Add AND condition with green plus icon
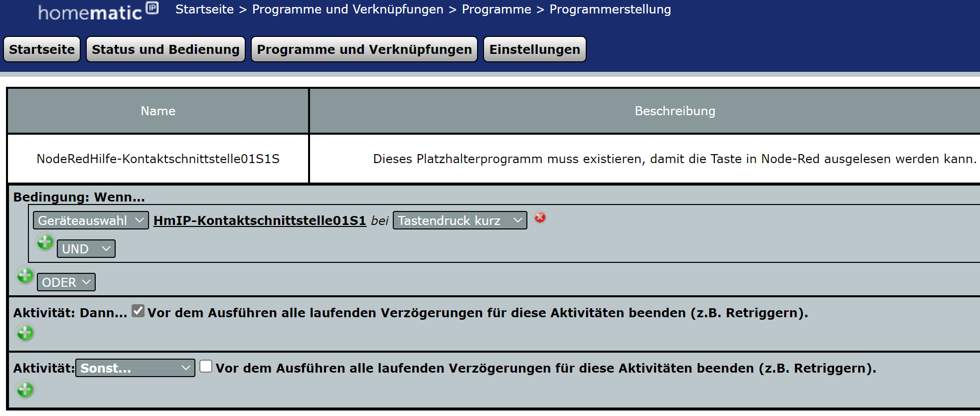The width and height of the screenshot is (980, 416). pyautogui.click(x=45, y=242)
